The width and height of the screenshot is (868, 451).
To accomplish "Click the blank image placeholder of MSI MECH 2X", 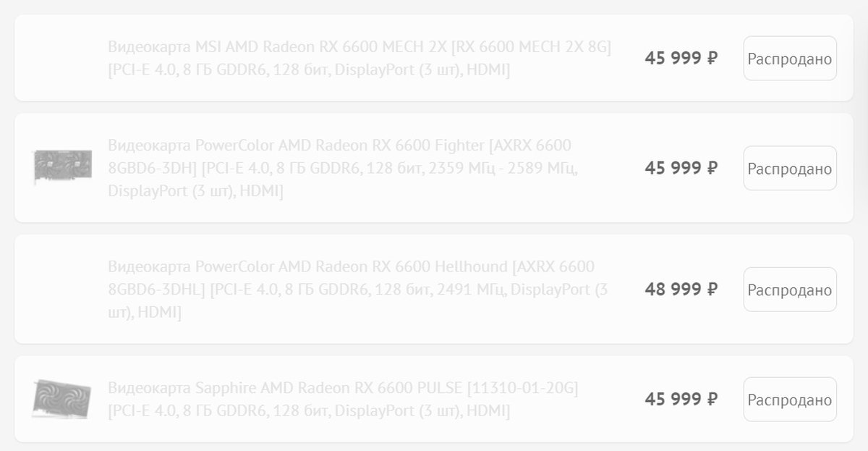I will 63,58.
